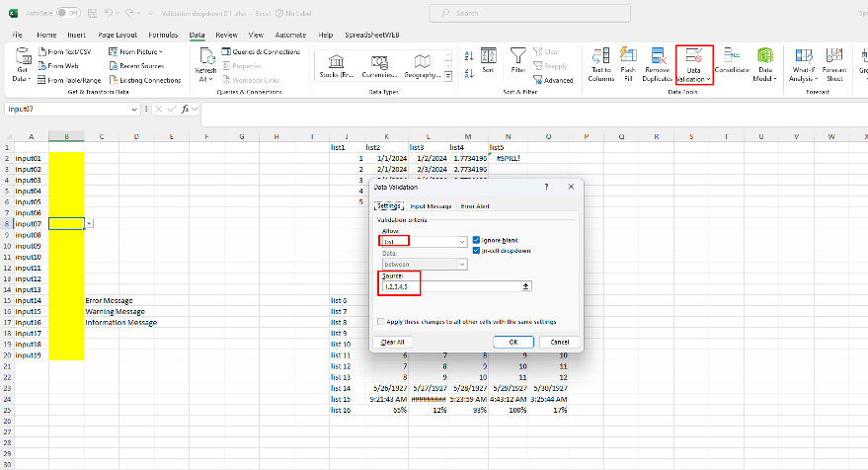
Task: Switch to the Insert ribbon tab
Action: [x=76, y=35]
